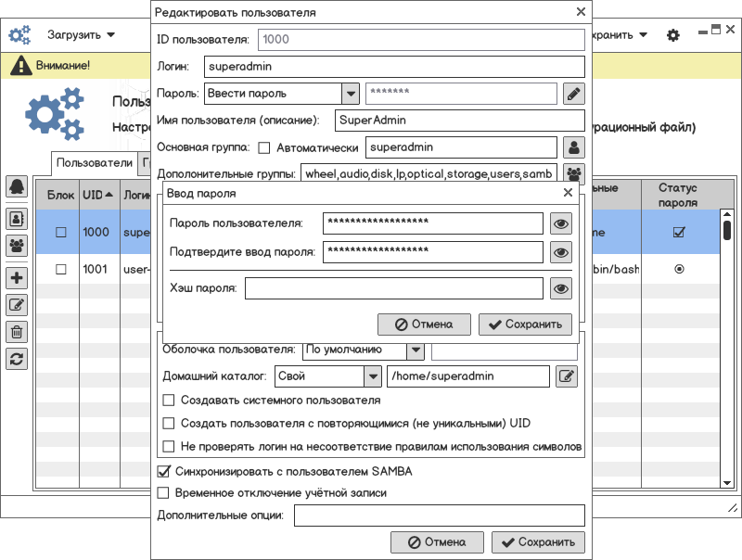The width and height of the screenshot is (742, 560).
Task: Close the password entry dialog
Action: point(568,193)
